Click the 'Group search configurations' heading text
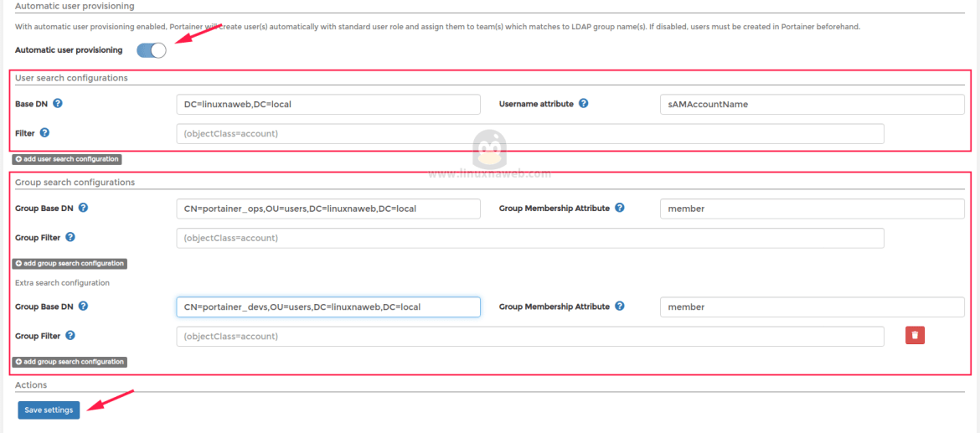The height and width of the screenshot is (433, 980). tap(75, 183)
